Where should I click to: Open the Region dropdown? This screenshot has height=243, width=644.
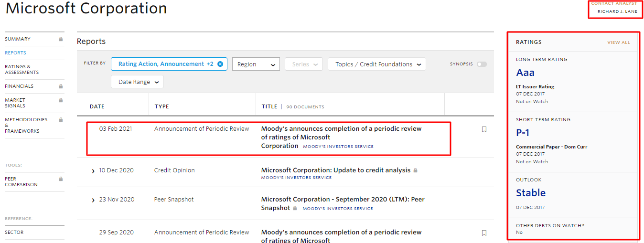tap(256, 64)
